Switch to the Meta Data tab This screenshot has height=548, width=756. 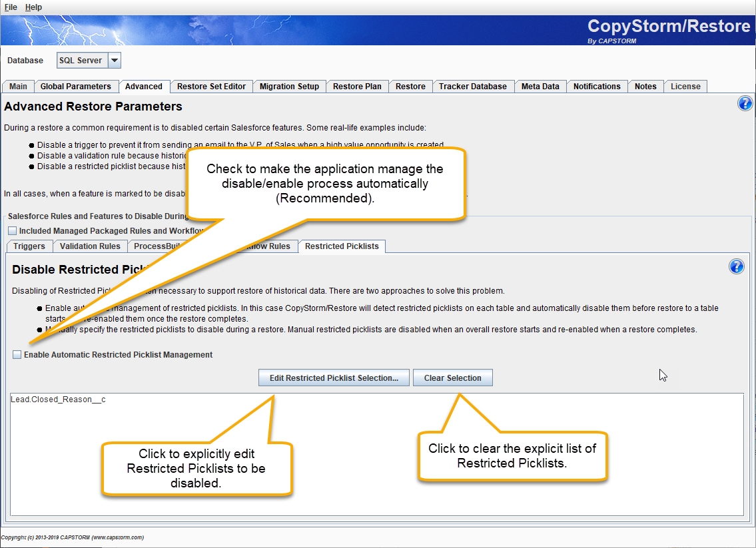pyautogui.click(x=540, y=87)
